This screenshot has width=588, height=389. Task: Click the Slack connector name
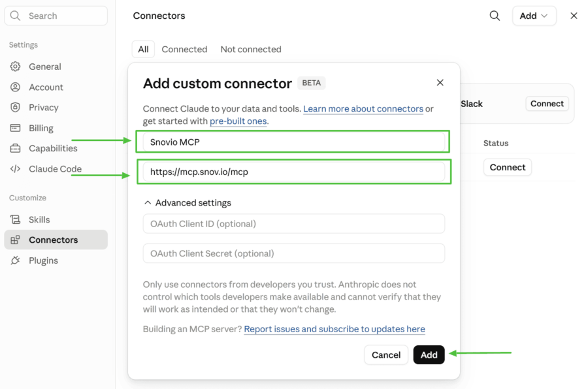471,104
